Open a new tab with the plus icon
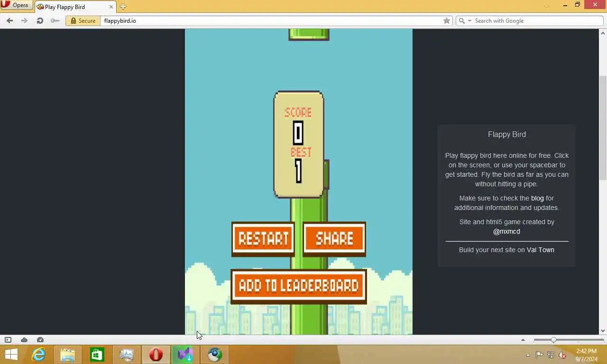This screenshot has width=607, height=364. pos(123,7)
